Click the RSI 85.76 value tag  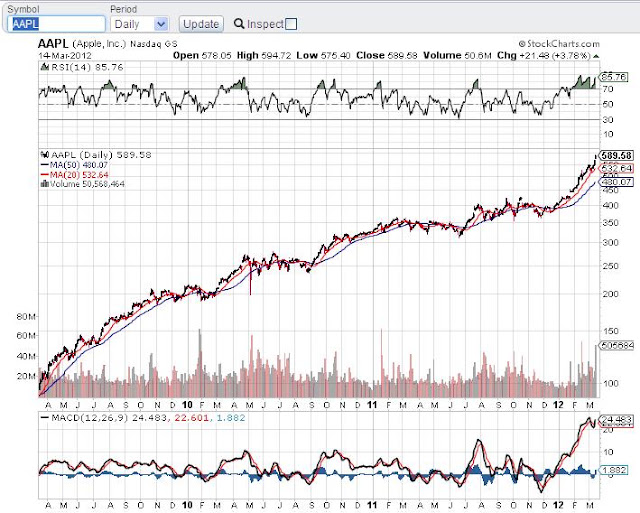point(613,76)
